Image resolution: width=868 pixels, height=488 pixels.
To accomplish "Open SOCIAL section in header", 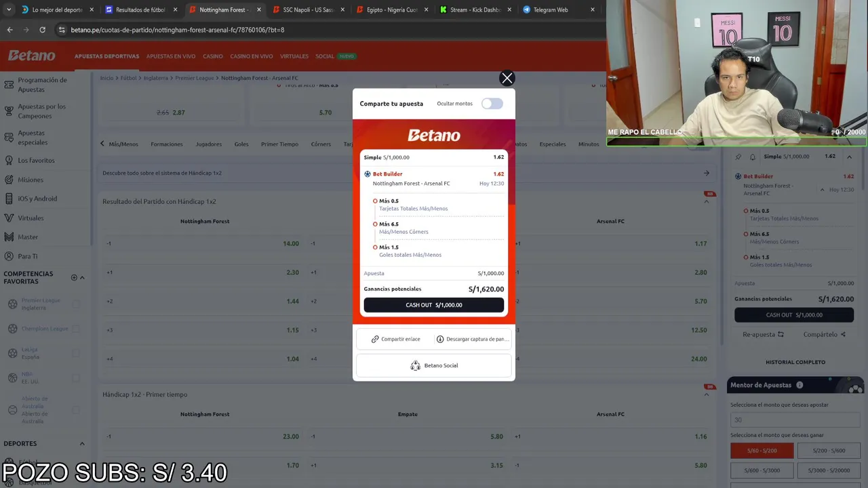I will tap(324, 56).
